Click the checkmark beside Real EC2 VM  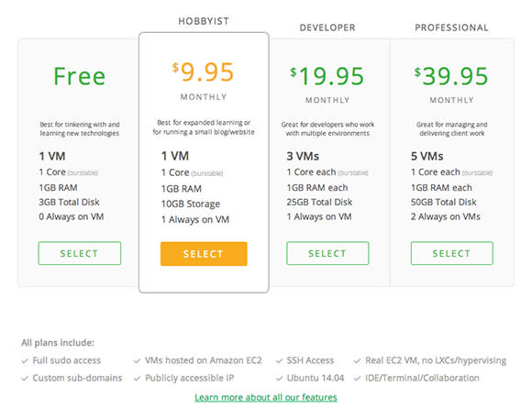(x=357, y=361)
